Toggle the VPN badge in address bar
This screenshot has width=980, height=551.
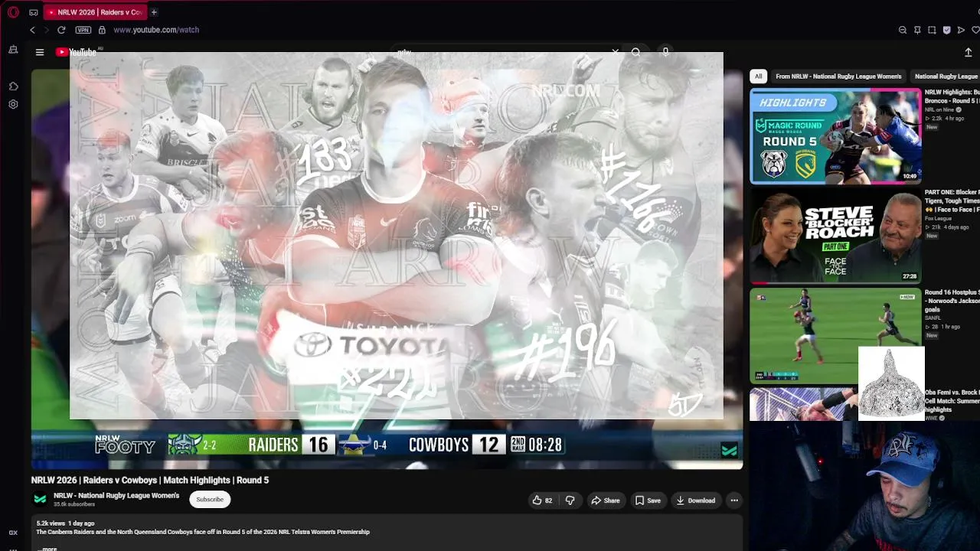click(83, 30)
